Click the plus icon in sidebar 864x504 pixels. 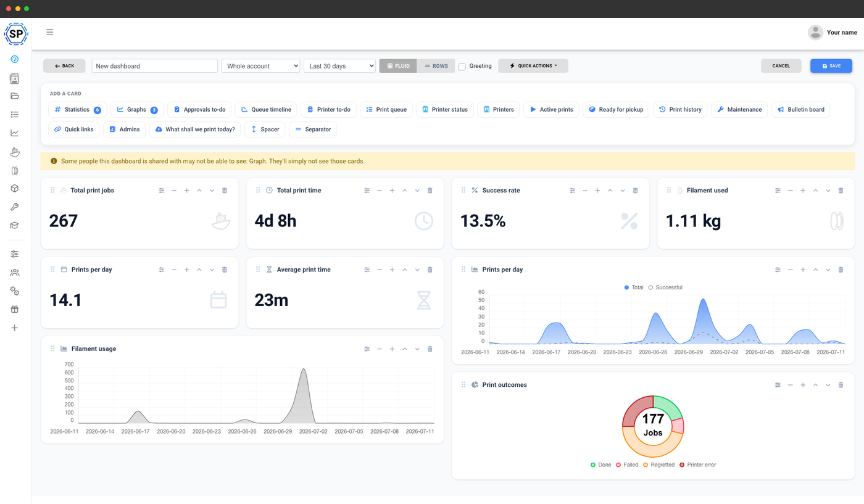tap(15, 328)
